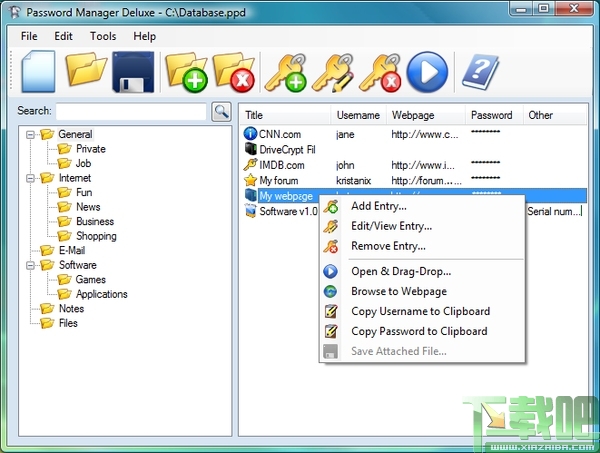Screen dimensions: 600x453
Task: Add entry with the key-plus toolbar icon
Action: 286,73
